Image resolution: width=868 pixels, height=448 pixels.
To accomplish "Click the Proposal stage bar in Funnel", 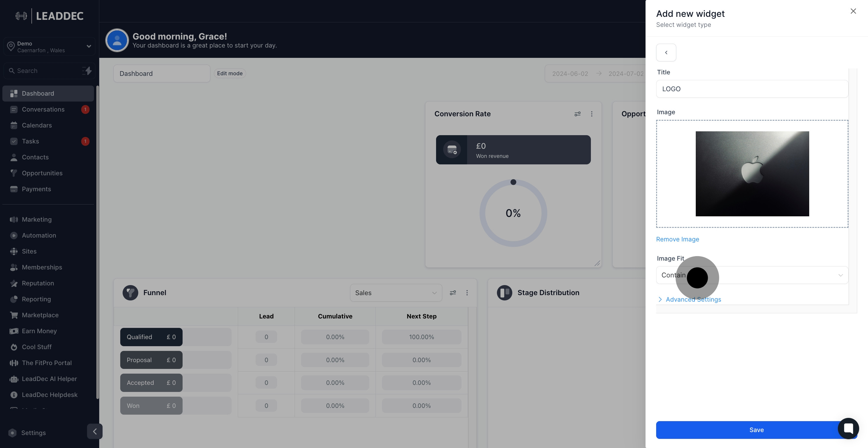I will (151, 360).
